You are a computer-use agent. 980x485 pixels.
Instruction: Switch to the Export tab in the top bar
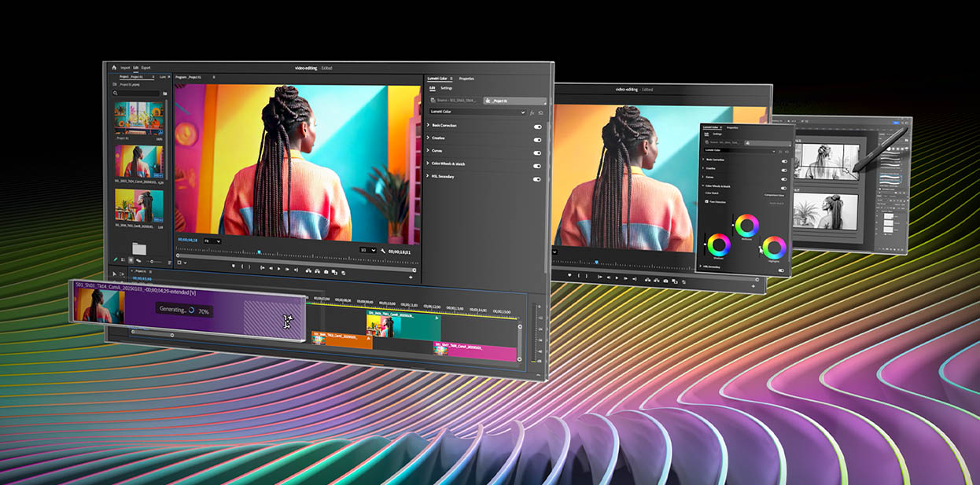[x=146, y=67]
